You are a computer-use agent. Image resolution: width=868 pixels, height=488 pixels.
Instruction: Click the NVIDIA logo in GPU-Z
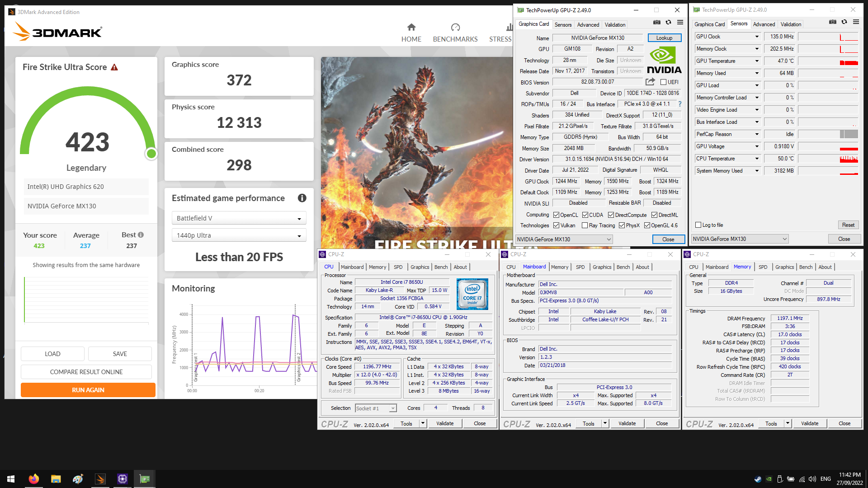(664, 61)
